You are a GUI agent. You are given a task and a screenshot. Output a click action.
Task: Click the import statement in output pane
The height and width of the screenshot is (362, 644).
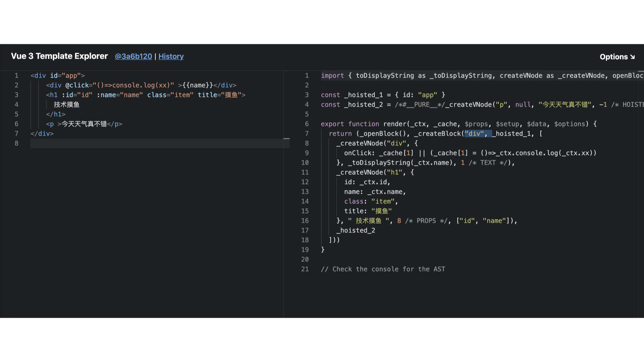tap(482, 75)
